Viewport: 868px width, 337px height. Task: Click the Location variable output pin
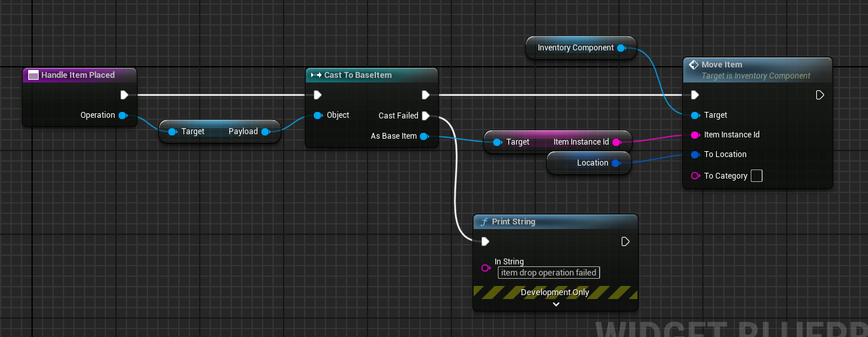point(616,163)
